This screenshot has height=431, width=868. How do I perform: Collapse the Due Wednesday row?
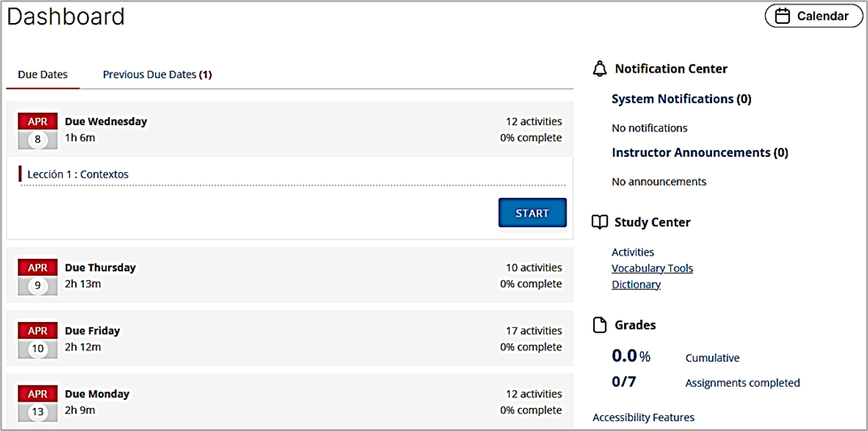(x=290, y=129)
